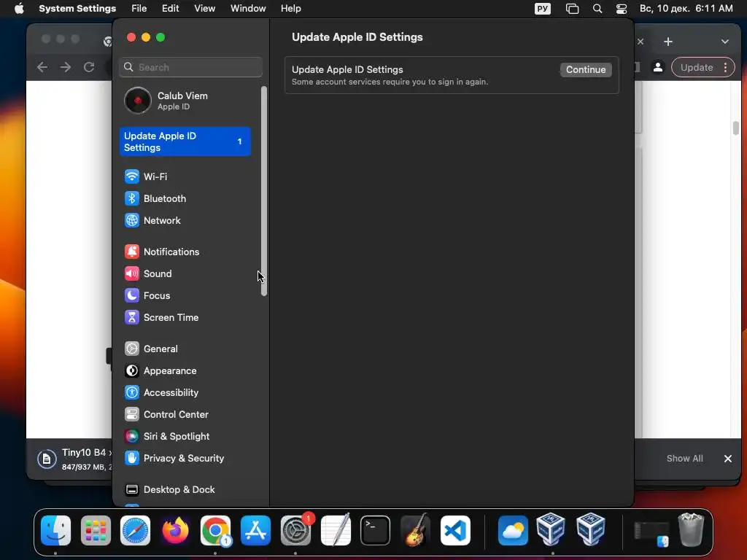The height and width of the screenshot is (560, 747).
Task: Open Finder from the Dock
Action: tap(55, 531)
